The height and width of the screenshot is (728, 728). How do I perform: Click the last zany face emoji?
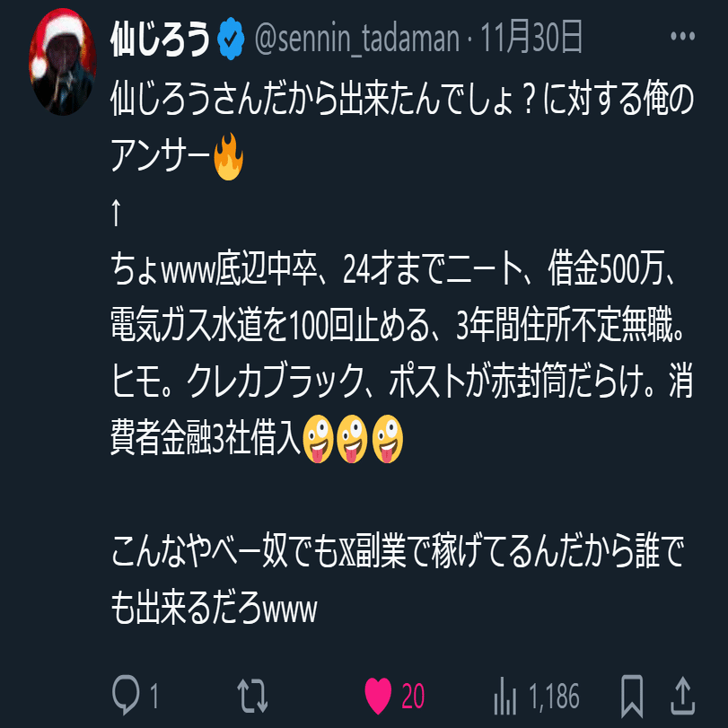(x=387, y=439)
